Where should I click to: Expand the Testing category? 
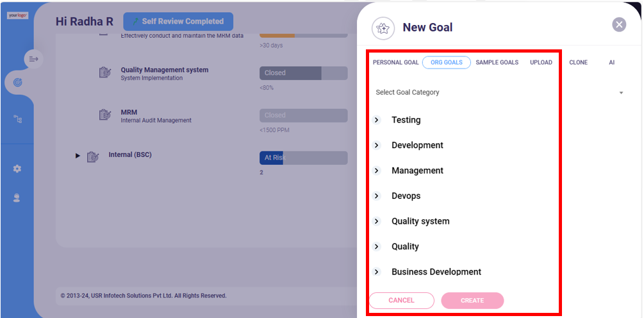377,120
